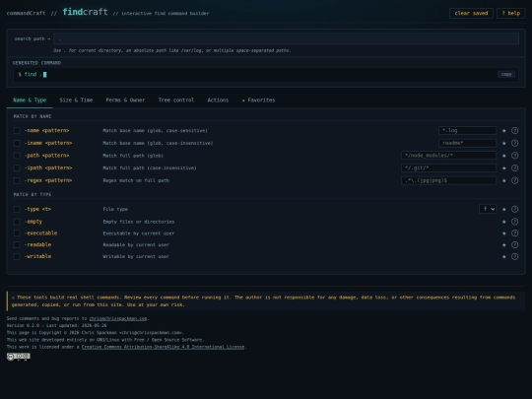This screenshot has height=399, width=532.
Task: Show -regex help tooltip icon
Action: click(x=514, y=180)
